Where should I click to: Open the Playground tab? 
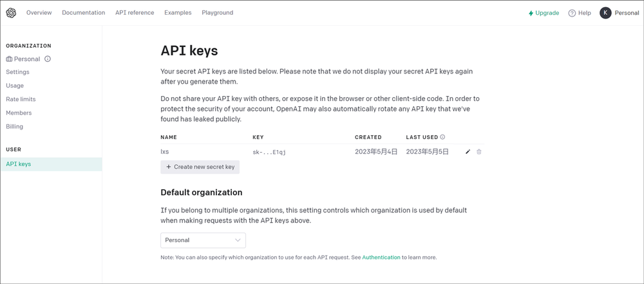(x=218, y=13)
